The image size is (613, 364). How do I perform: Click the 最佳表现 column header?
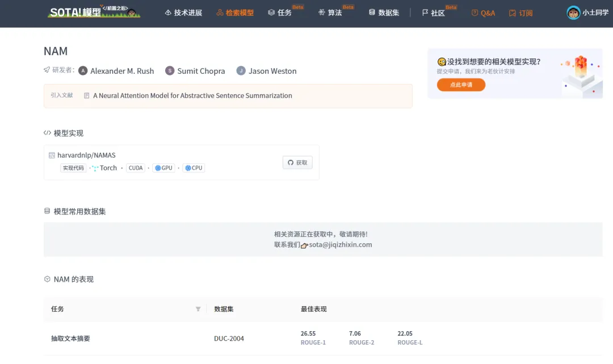tap(313, 309)
